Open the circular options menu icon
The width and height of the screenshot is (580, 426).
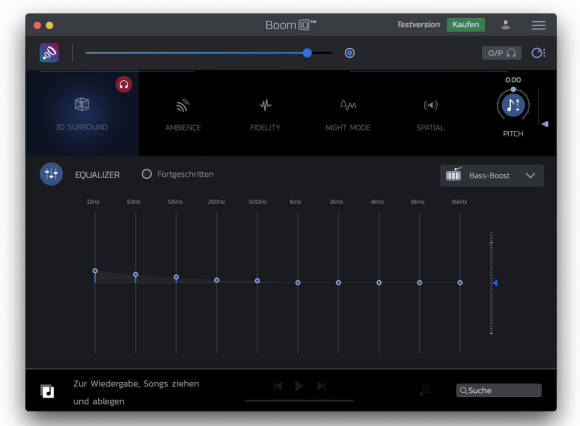tap(538, 53)
